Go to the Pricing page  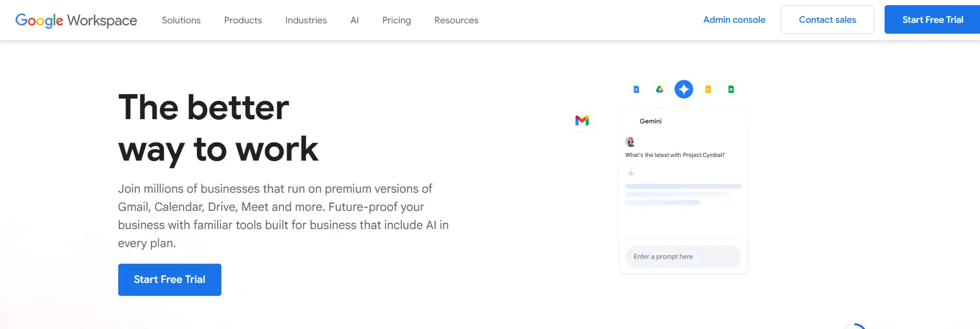pos(397,20)
